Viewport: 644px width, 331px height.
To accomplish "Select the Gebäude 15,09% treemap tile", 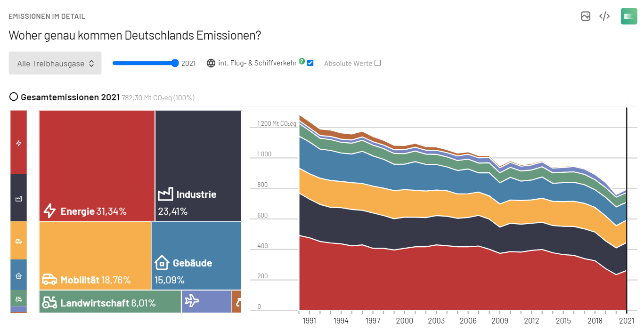I will (196, 255).
